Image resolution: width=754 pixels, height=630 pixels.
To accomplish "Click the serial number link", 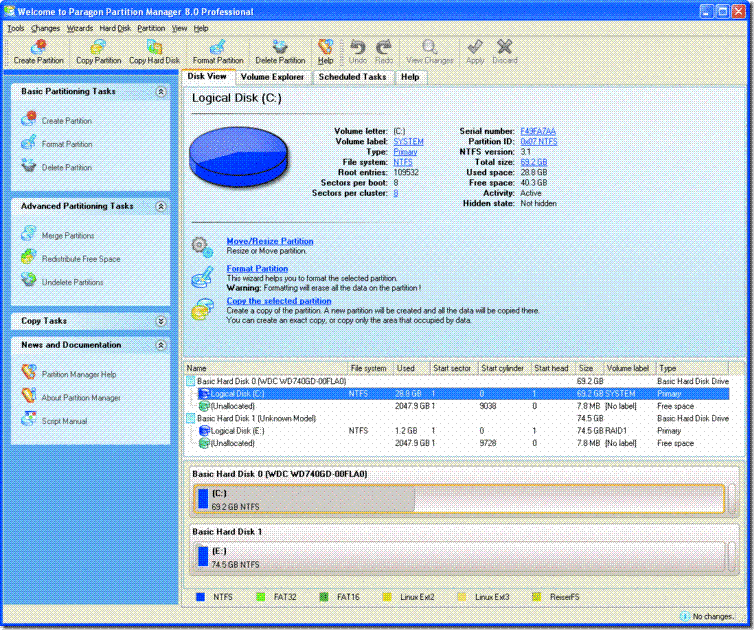I will pos(538,131).
